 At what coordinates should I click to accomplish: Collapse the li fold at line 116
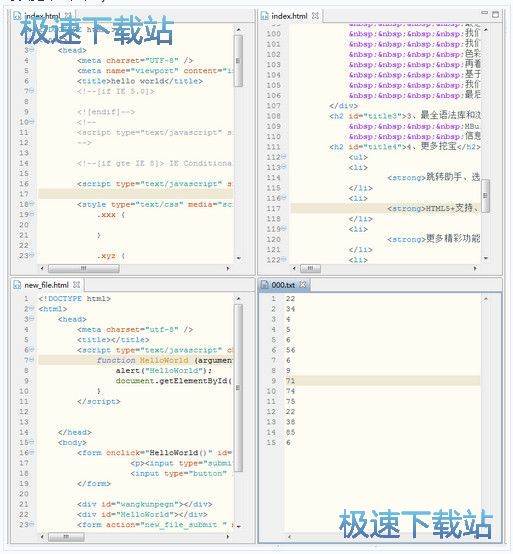tap(284, 197)
